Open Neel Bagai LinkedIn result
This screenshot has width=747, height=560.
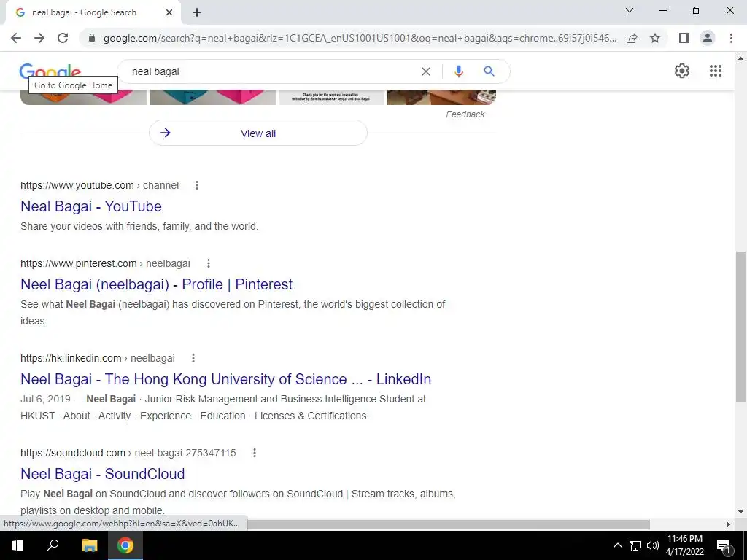coord(226,379)
